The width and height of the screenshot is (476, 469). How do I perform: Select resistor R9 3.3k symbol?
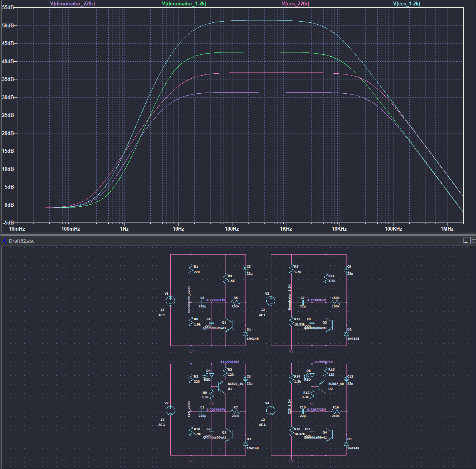tap(212, 395)
